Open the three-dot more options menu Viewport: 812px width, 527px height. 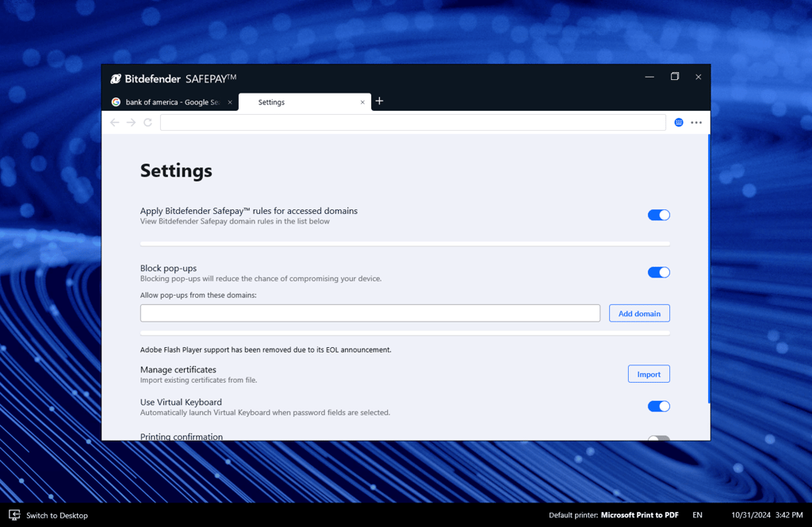point(696,123)
